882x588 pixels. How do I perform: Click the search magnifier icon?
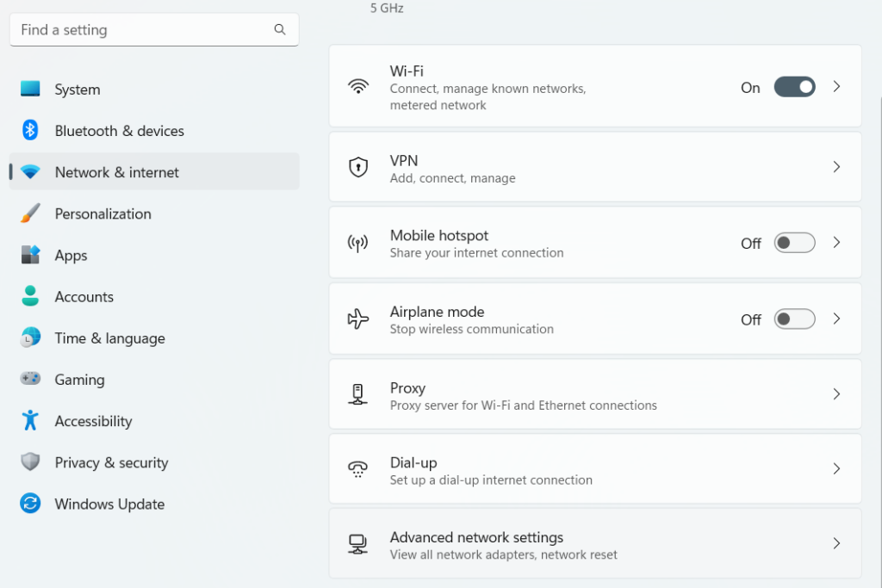click(280, 29)
